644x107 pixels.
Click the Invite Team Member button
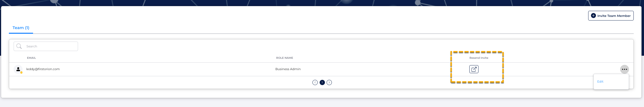pyautogui.click(x=611, y=16)
